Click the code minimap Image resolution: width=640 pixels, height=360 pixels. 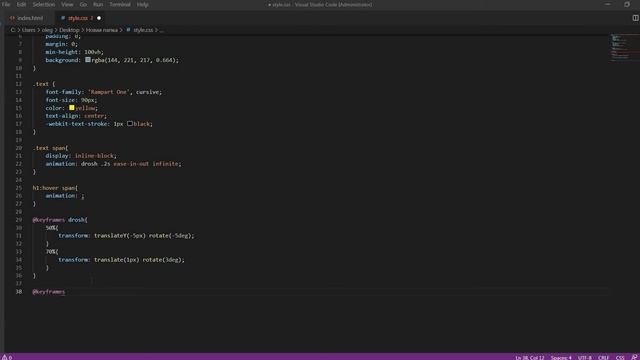[624, 48]
